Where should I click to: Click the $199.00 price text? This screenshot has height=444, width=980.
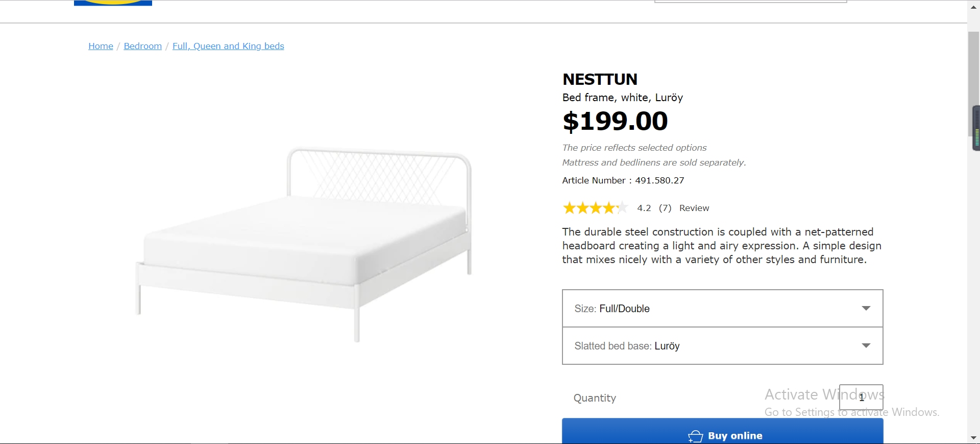[x=615, y=121]
